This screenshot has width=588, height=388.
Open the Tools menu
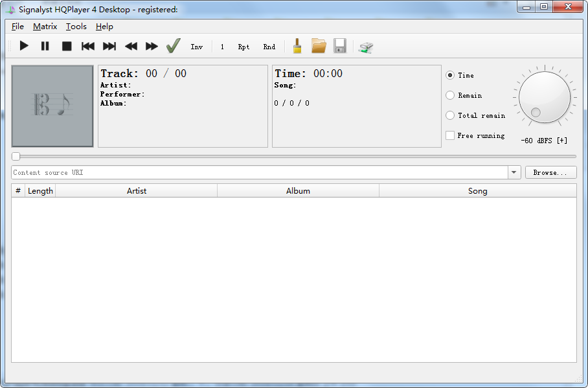pos(76,27)
